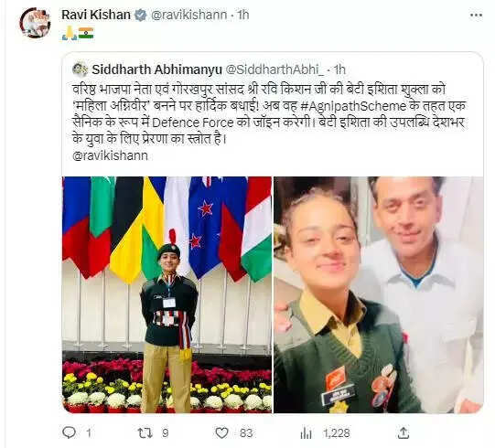
Task: Open the three-dot more options menu
Action: pos(476,15)
